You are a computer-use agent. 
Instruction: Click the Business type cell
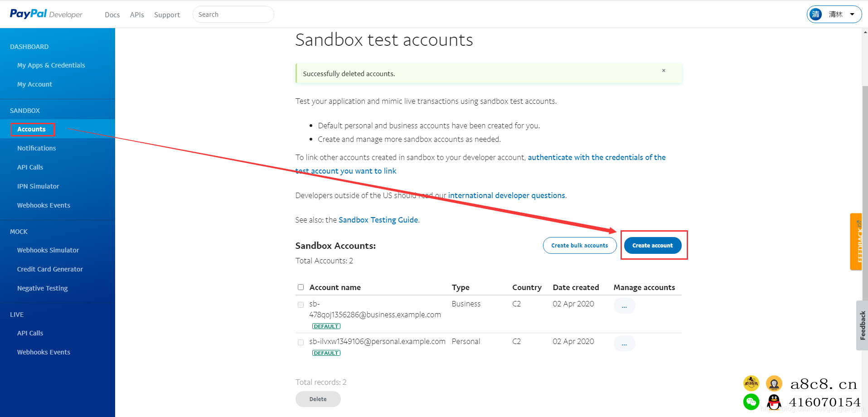coord(466,304)
